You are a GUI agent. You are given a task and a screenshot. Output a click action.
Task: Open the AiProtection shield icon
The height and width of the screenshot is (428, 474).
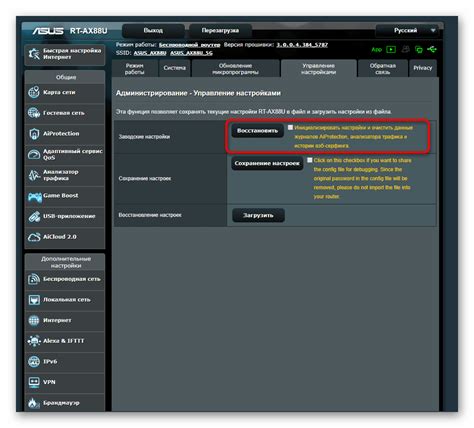[34, 134]
